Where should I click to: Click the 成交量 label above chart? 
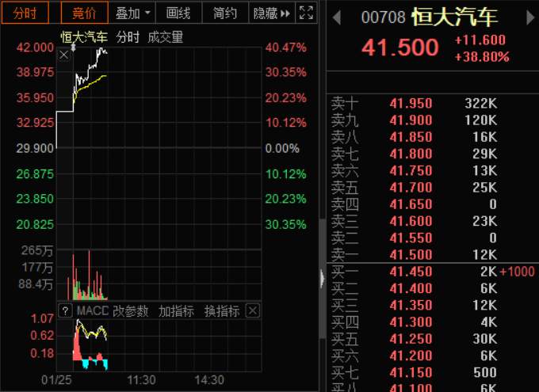pos(166,37)
